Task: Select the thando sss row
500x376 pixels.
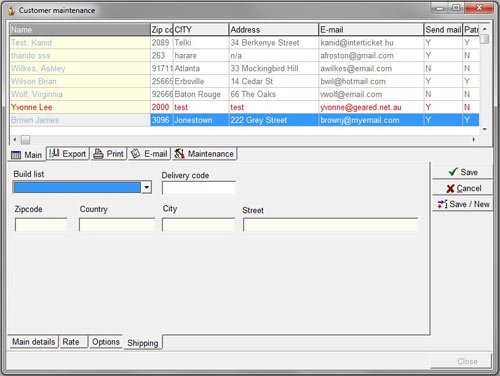Action: 245,56
